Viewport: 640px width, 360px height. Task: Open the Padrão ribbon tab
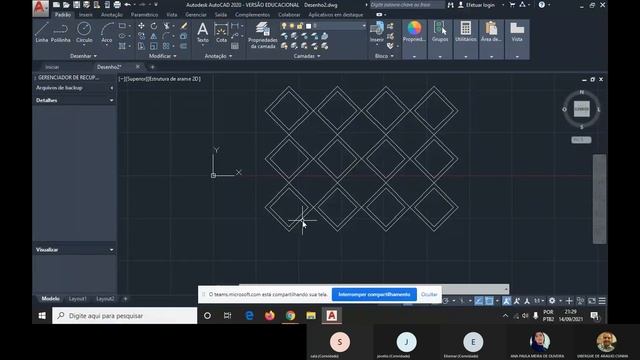click(63, 15)
